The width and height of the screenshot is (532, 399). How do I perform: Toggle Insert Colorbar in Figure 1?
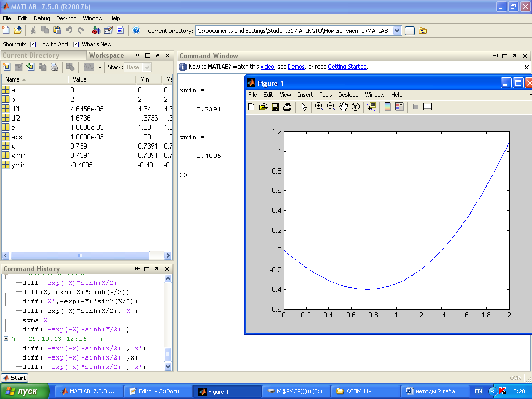point(388,107)
